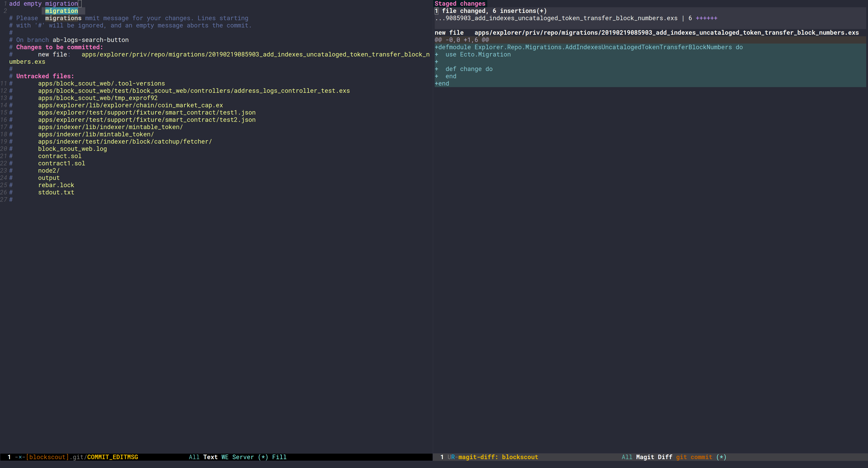Click the smart_contract/test2.json line

click(x=147, y=120)
